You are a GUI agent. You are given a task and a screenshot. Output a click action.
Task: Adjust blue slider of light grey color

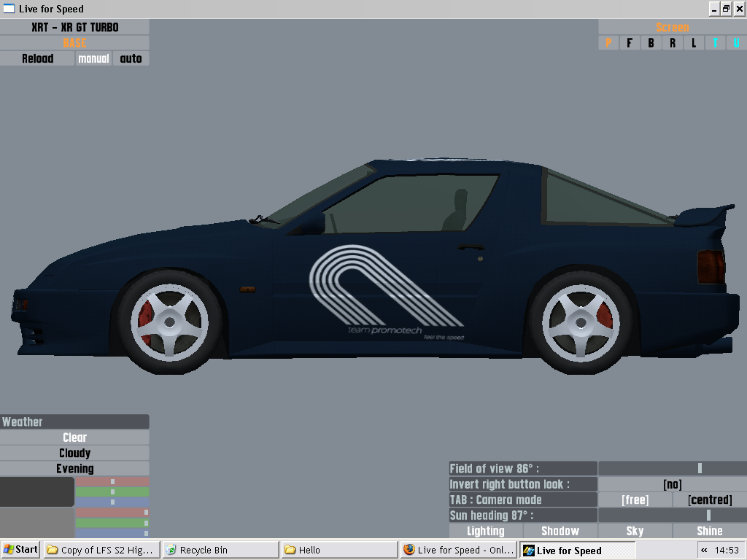click(112, 533)
